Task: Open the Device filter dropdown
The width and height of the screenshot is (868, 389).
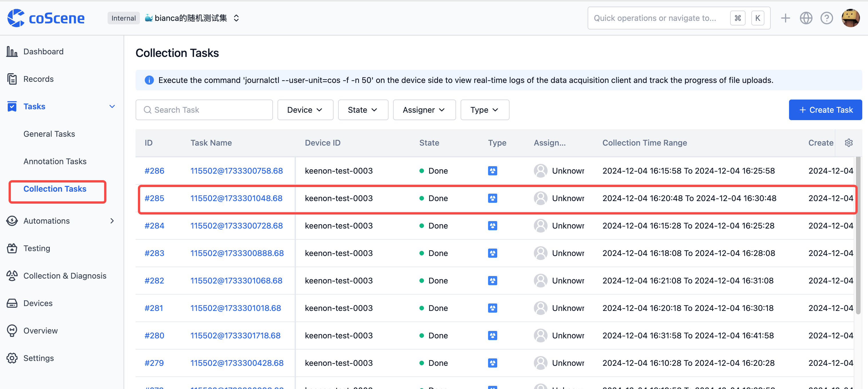Action: tap(305, 110)
